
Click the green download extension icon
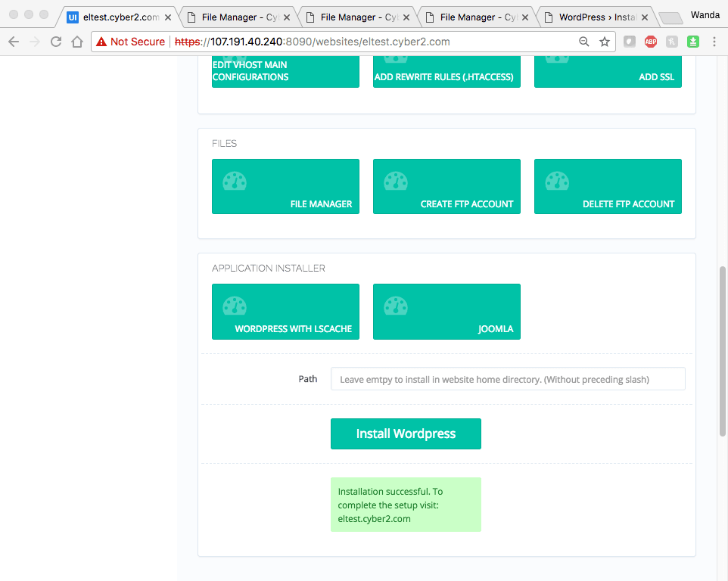(693, 42)
